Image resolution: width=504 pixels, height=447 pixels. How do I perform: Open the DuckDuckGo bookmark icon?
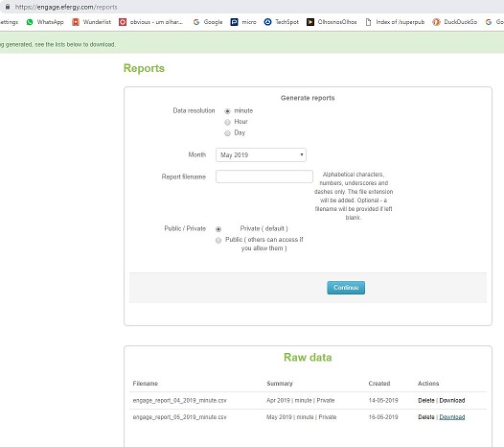(436, 22)
